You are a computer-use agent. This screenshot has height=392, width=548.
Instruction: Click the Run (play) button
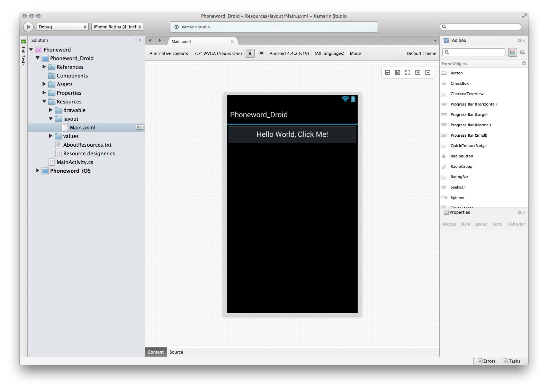coord(28,27)
